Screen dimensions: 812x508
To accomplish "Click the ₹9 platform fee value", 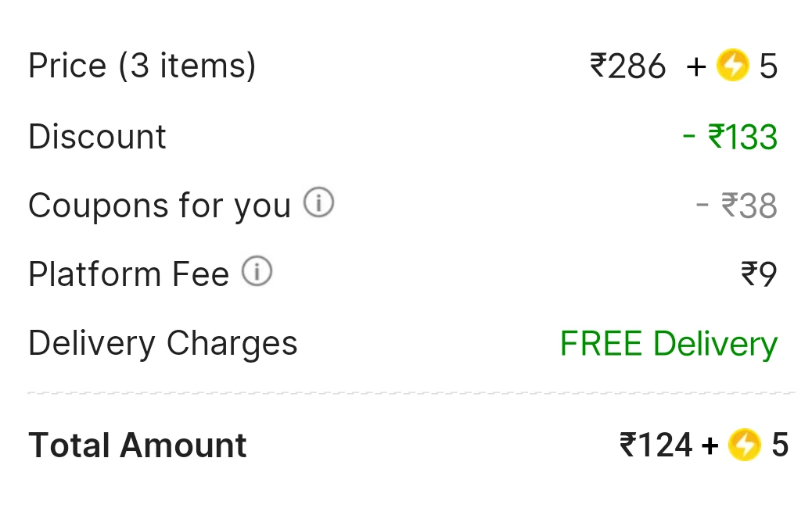I will coord(759,274).
